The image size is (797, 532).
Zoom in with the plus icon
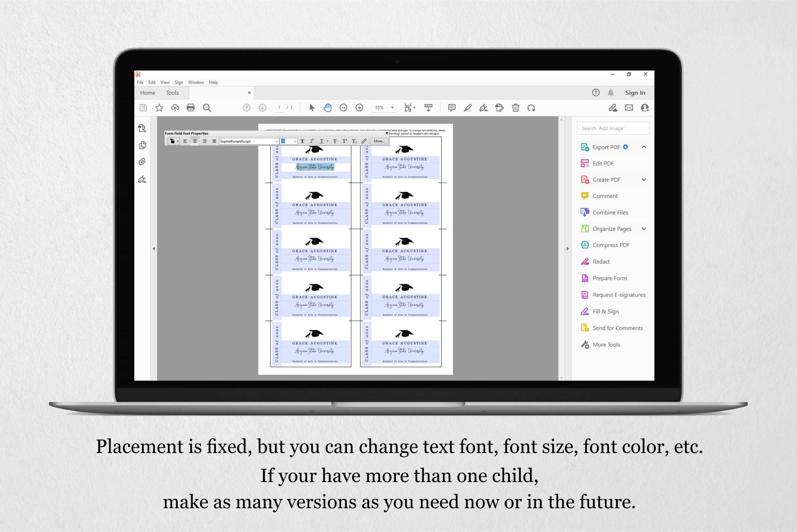click(x=359, y=108)
